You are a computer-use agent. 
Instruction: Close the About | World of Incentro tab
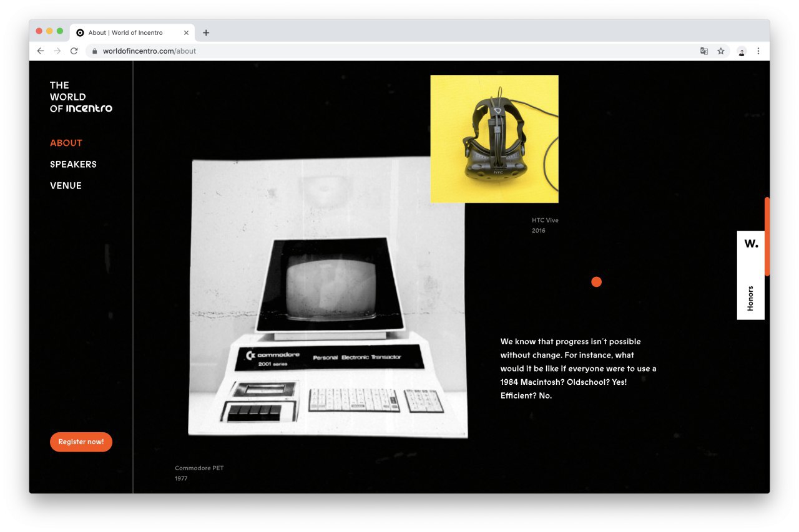tap(186, 32)
